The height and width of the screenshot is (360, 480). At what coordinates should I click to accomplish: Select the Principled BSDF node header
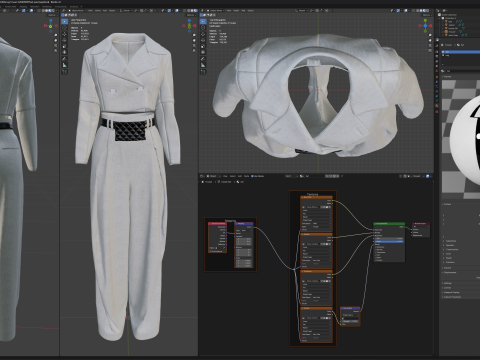389,224
